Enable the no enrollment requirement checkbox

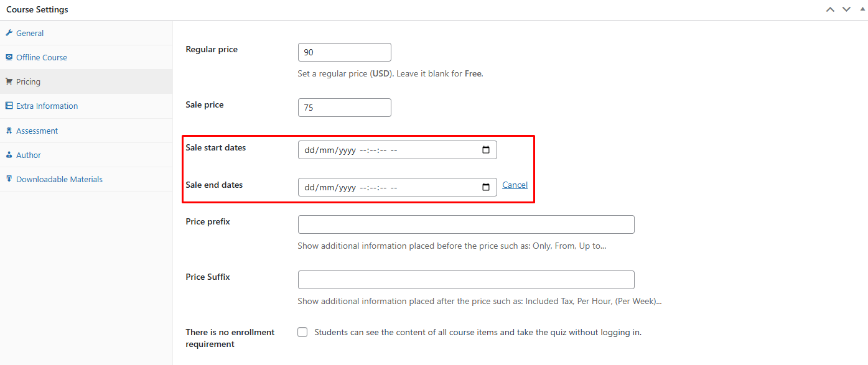point(302,332)
